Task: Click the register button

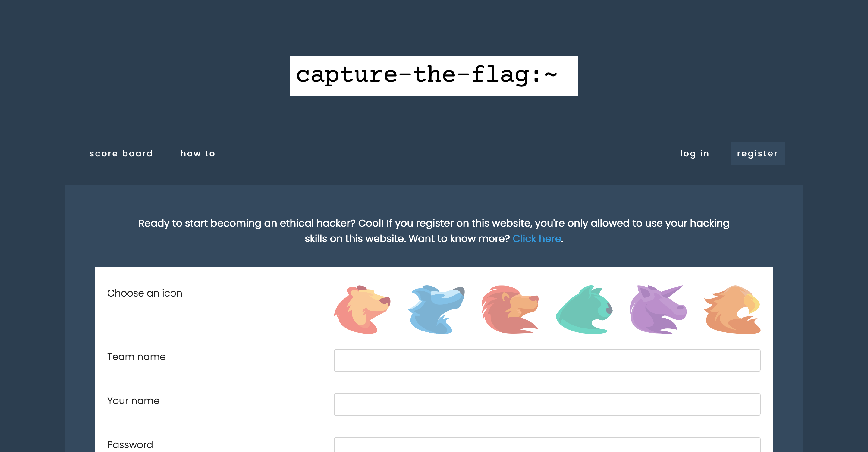Action: point(758,153)
